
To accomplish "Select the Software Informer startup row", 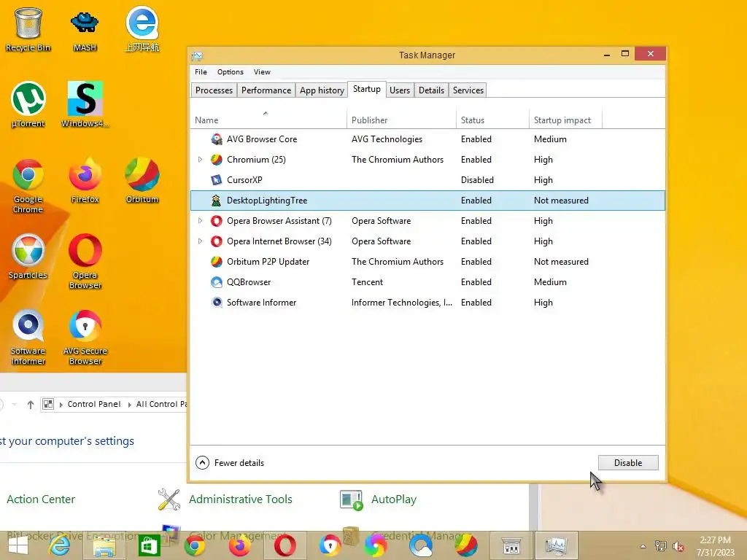I will click(x=427, y=303).
